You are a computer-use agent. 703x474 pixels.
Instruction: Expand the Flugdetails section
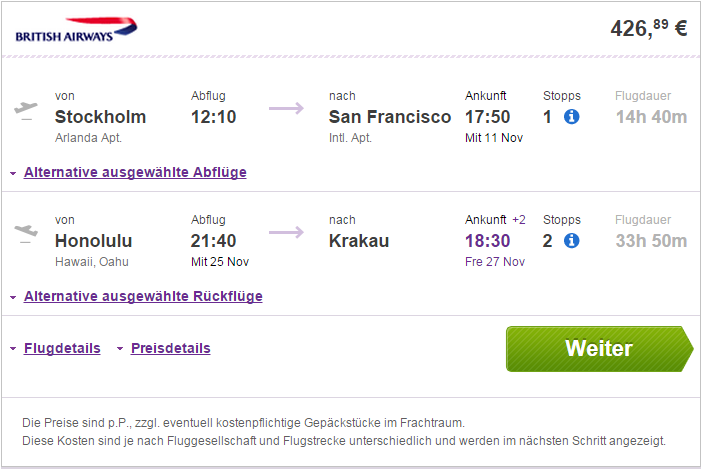(62, 348)
